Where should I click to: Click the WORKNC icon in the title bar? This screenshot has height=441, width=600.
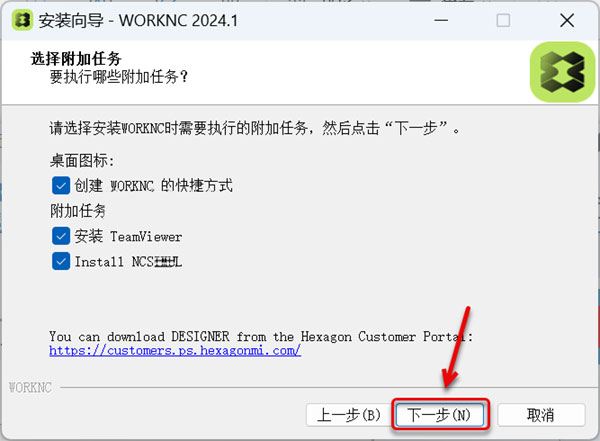click(22, 20)
